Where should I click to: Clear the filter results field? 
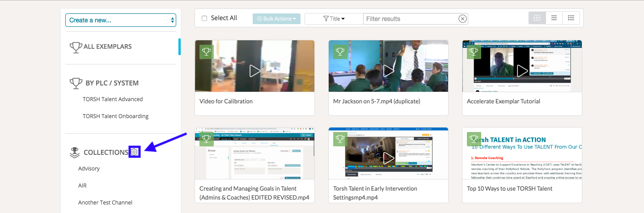462,19
